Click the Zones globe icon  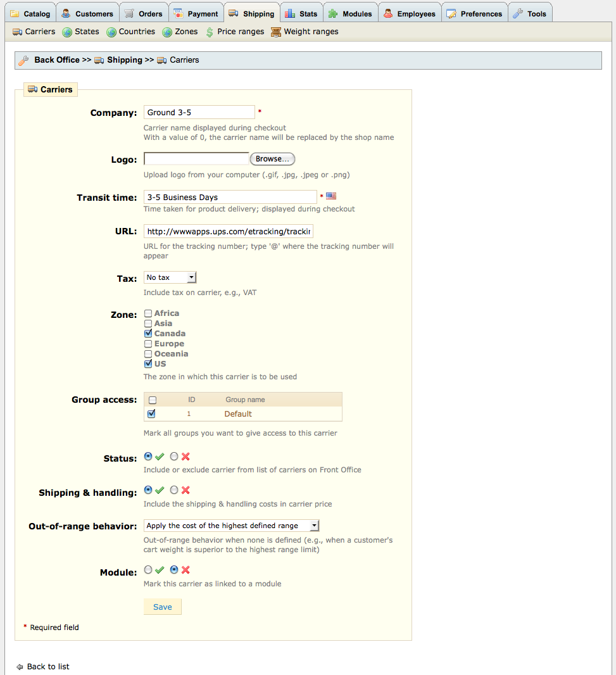coord(167,32)
